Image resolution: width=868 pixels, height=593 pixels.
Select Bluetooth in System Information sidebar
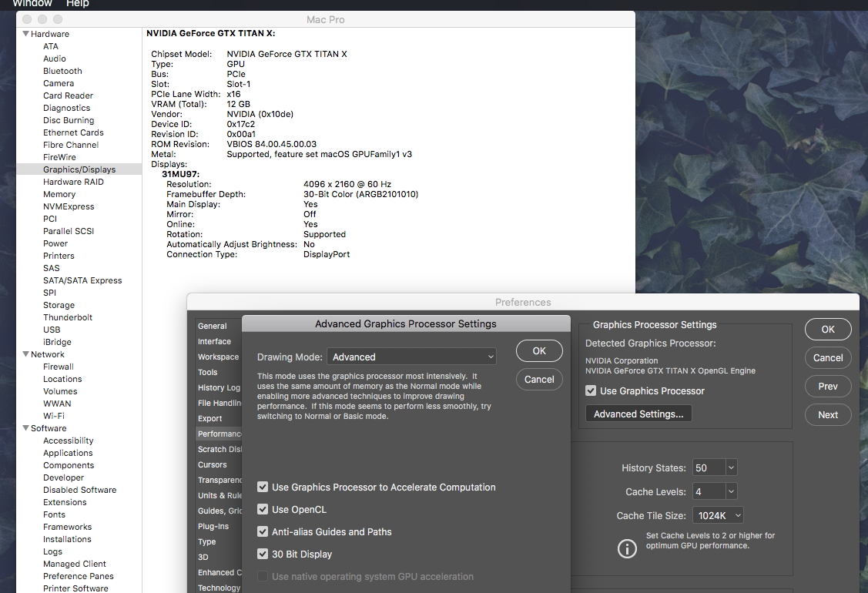point(62,71)
